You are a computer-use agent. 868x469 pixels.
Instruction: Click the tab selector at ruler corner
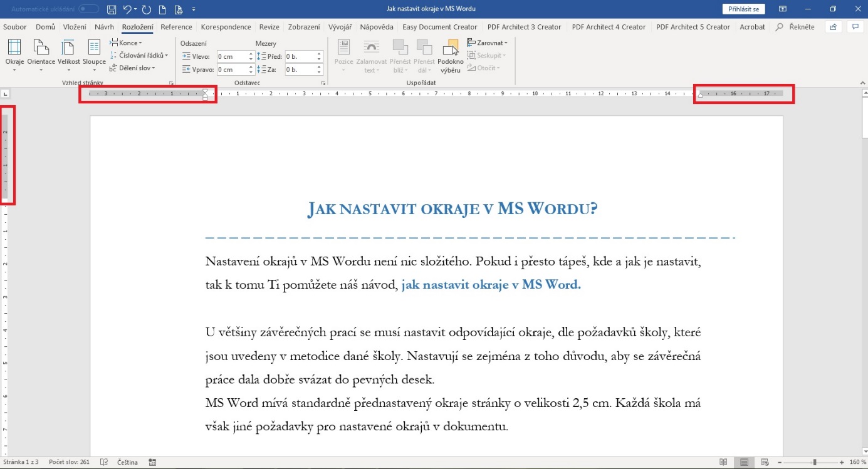click(5, 94)
